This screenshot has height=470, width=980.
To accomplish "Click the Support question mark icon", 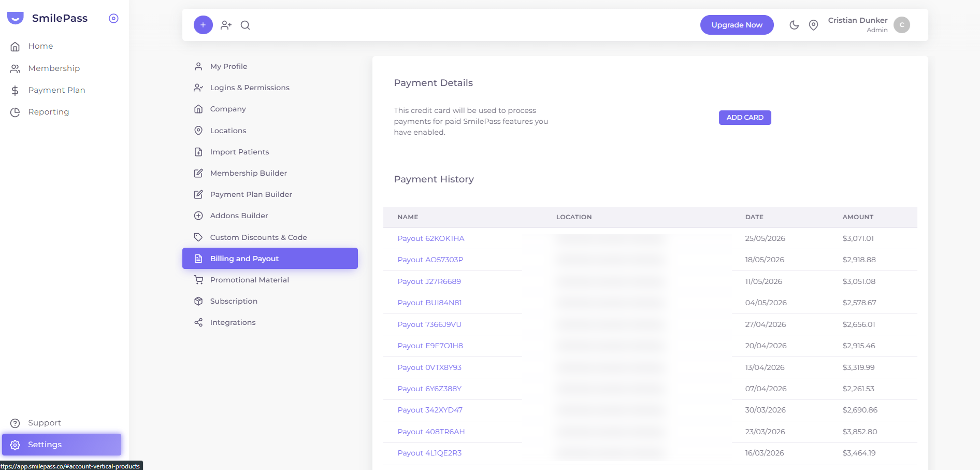I will pos(15,423).
